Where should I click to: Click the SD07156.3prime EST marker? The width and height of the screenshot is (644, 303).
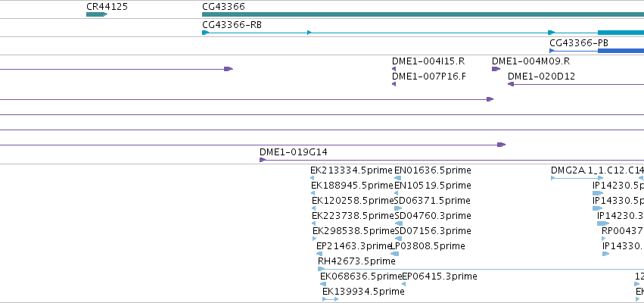click(398, 239)
